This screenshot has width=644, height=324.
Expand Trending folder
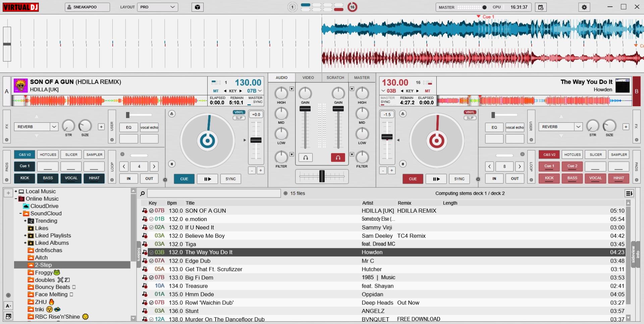tap(25, 221)
